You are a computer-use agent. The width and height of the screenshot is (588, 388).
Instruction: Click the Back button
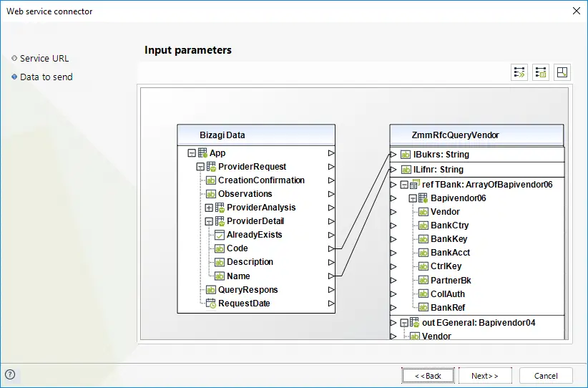click(428, 376)
